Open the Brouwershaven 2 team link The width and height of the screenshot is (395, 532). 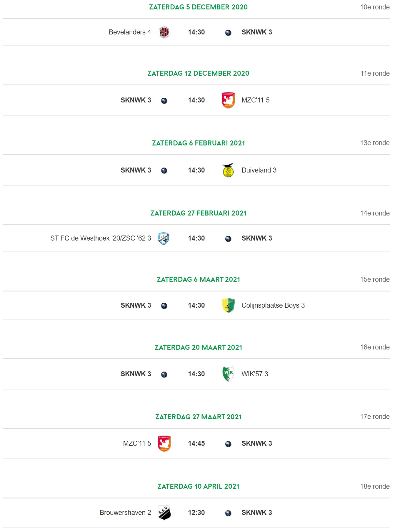(125, 513)
